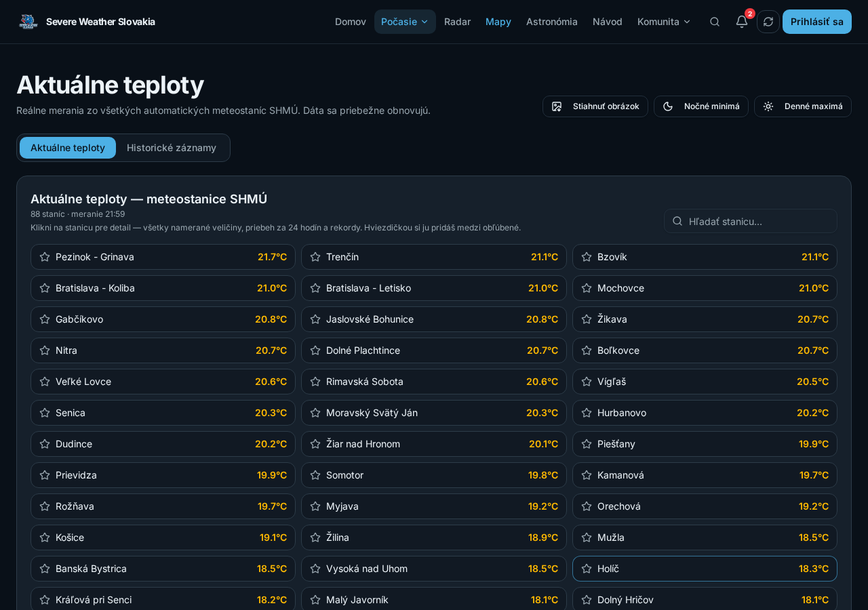
Task: Go to the Domov menu item
Action: 351,22
